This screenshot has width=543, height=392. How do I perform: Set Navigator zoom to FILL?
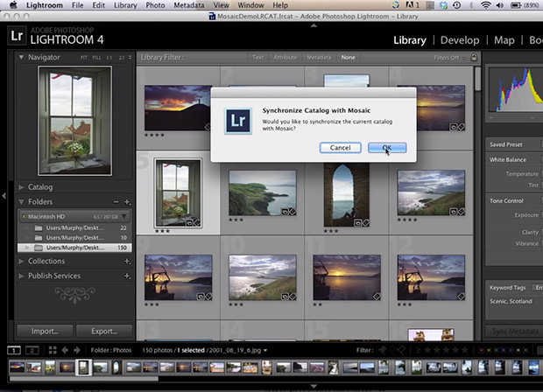click(97, 58)
